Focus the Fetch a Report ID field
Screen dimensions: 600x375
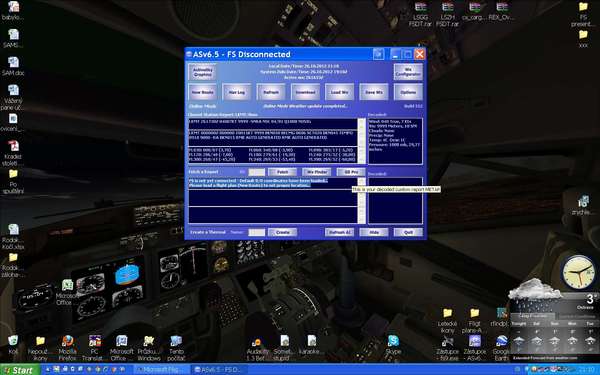256,172
